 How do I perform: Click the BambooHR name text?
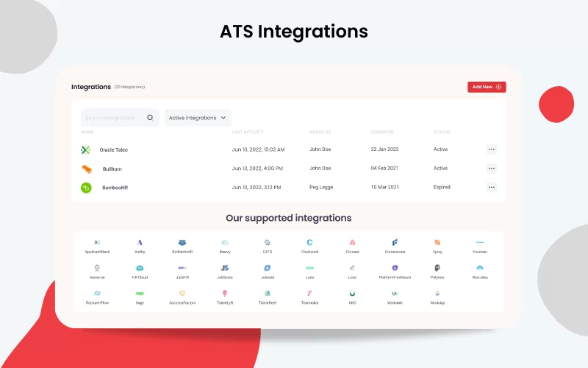tap(115, 188)
